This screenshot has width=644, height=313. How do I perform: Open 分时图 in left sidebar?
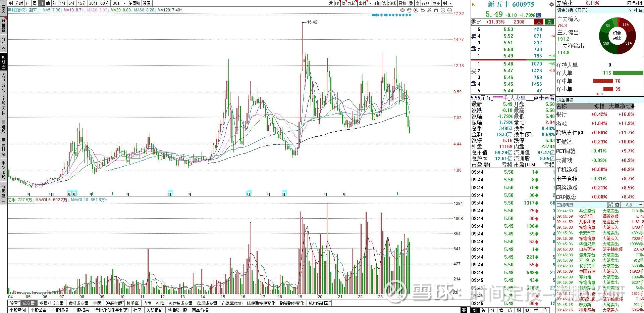(x=3, y=44)
